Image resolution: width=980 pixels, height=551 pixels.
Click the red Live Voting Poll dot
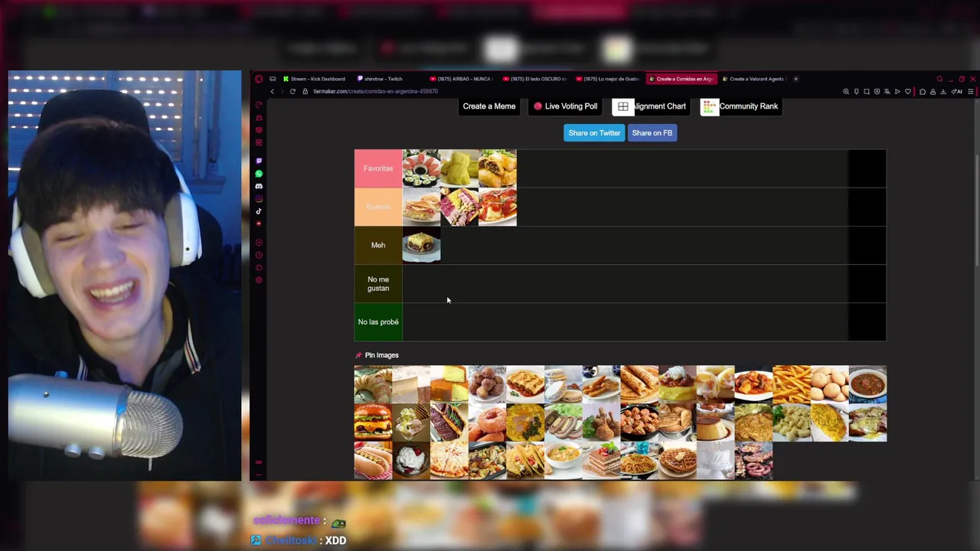537,106
